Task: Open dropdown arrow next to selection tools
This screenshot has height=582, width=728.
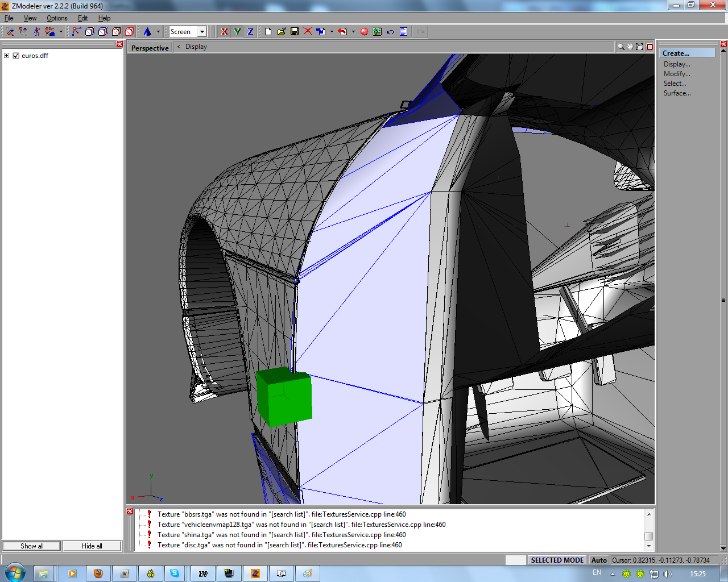Action: click(x=61, y=32)
